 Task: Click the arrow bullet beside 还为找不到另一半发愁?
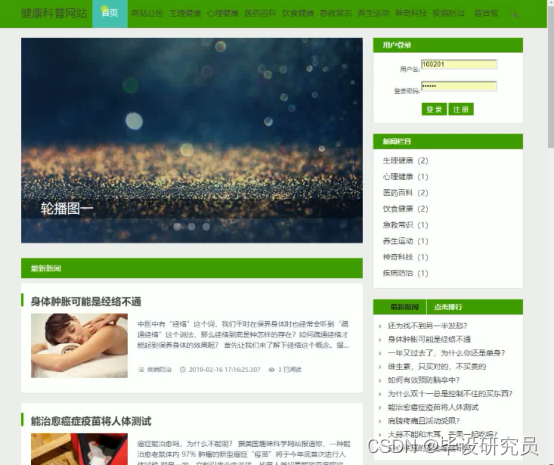click(x=380, y=326)
